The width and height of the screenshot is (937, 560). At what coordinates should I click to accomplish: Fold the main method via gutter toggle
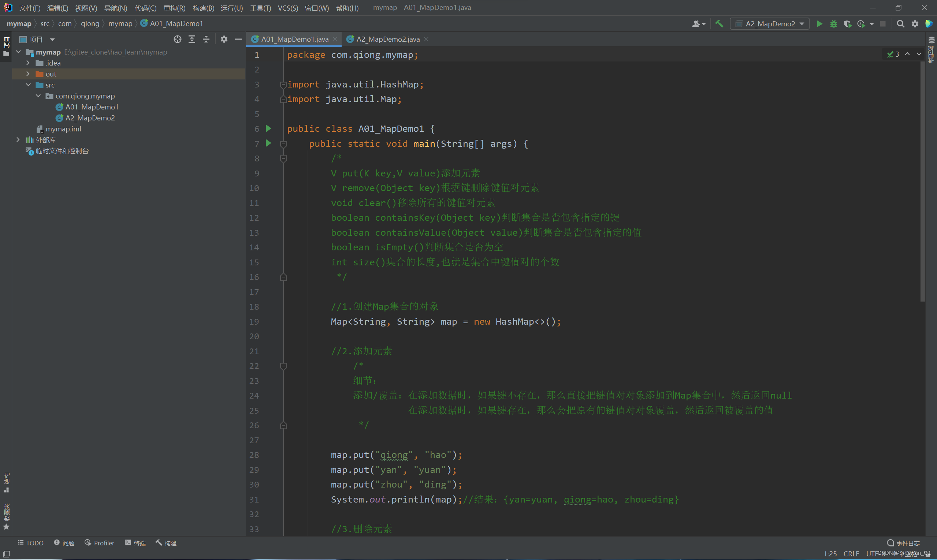click(283, 144)
